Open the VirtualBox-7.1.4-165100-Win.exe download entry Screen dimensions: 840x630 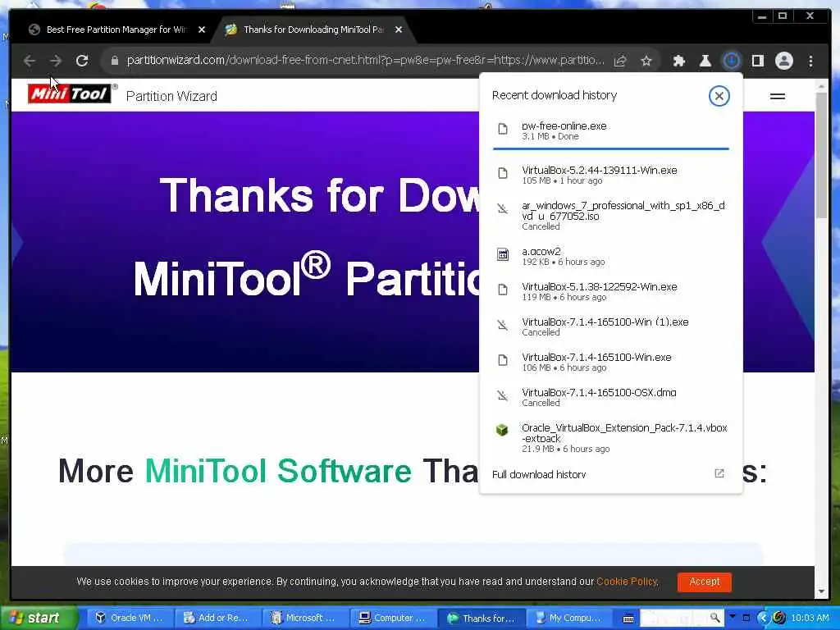[610, 362]
